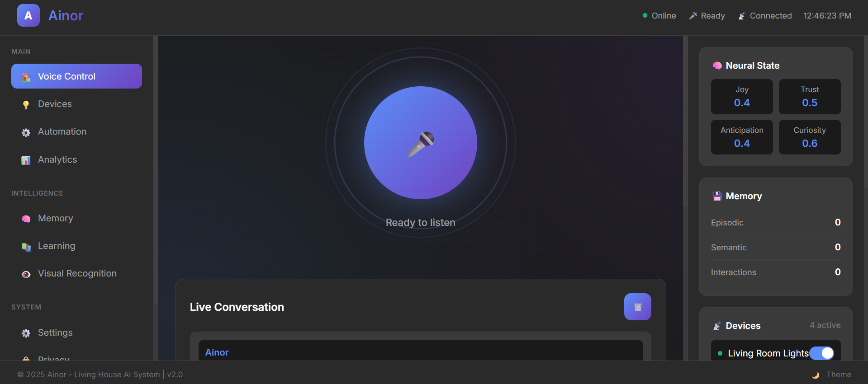The height and width of the screenshot is (384, 868).
Task: Clear conversation with the trash icon
Action: [x=637, y=307]
